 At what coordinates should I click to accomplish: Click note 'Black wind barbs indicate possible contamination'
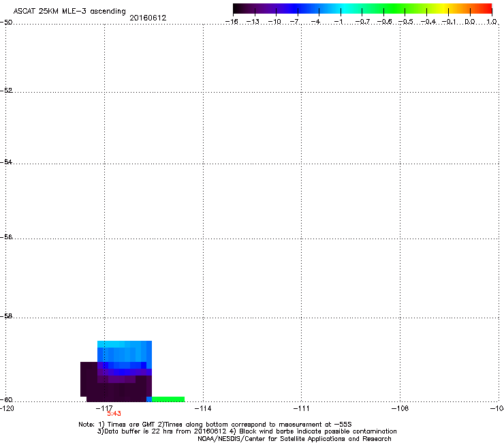[x=318, y=431]
